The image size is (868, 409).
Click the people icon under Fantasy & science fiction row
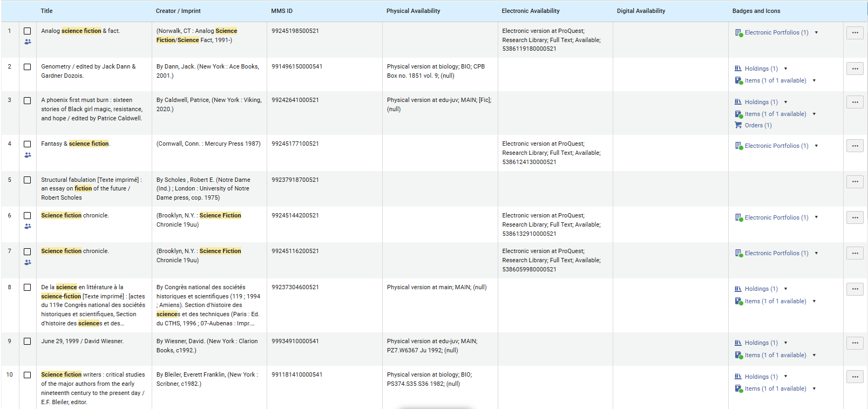[x=28, y=155]
